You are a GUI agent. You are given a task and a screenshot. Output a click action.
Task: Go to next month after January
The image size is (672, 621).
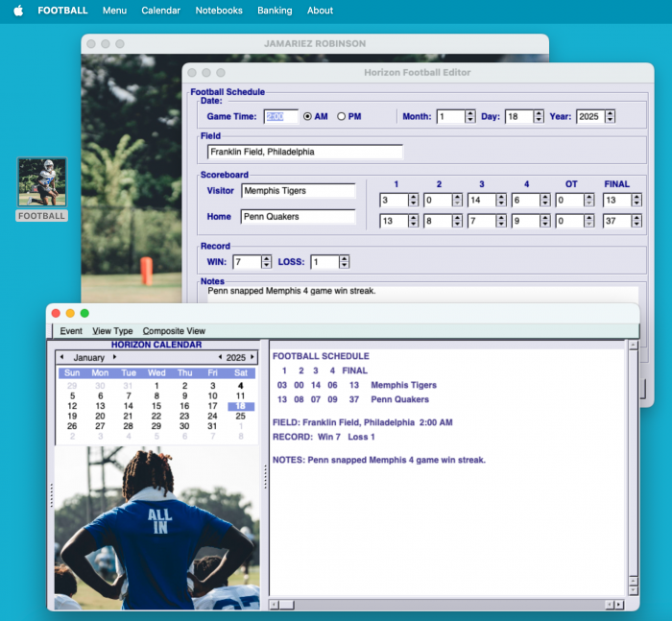pyautogui.click(x=114, y=357)
